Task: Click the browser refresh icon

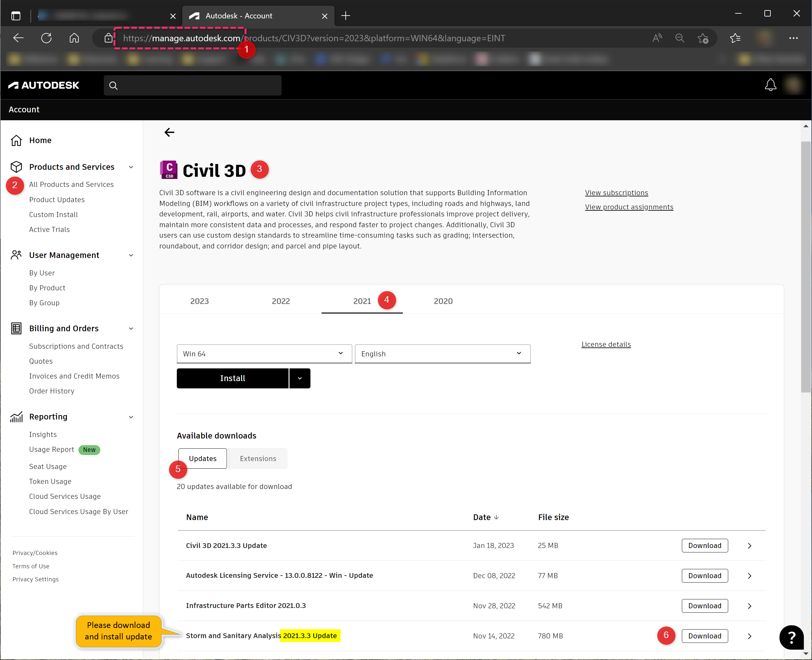Action: pos(46,38)
